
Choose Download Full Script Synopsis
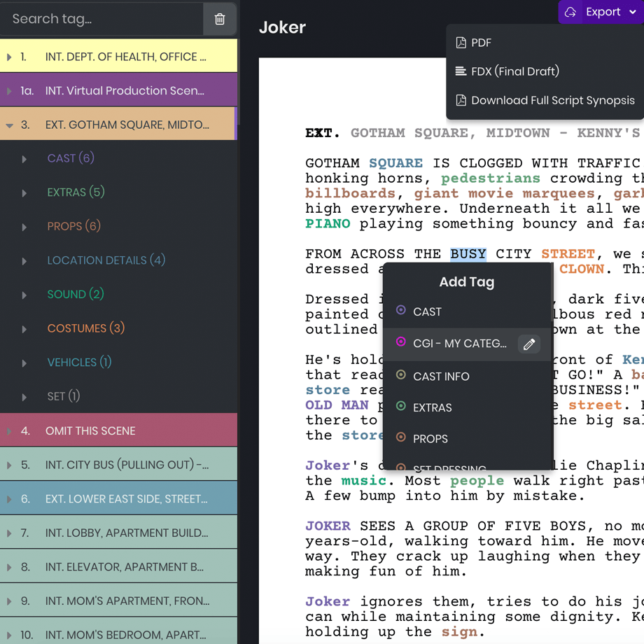[545, 100]
